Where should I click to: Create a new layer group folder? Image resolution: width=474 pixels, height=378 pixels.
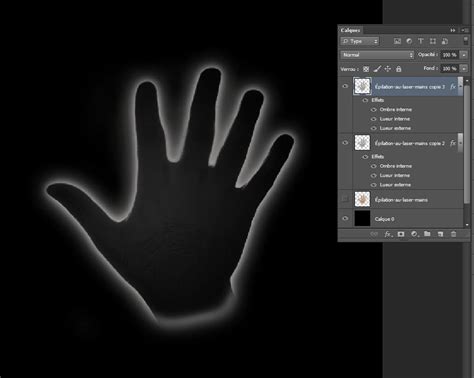(x=427, y=234)
